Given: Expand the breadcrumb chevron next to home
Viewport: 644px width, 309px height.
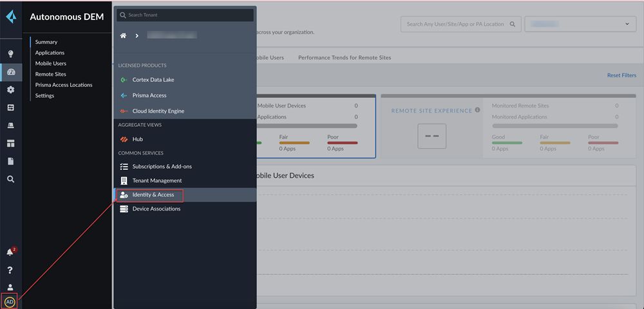Looking at the screenshot, I should coord(137,35).
